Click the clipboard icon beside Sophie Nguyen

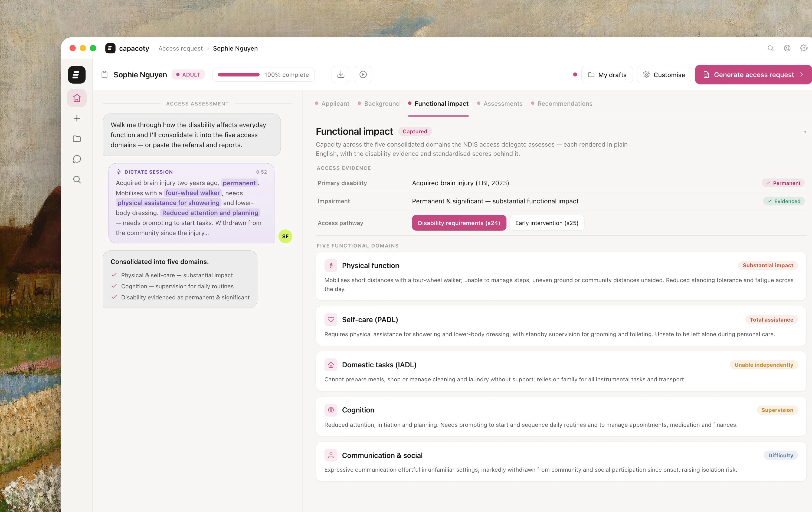pyautogui.click(x=104, y=74)
